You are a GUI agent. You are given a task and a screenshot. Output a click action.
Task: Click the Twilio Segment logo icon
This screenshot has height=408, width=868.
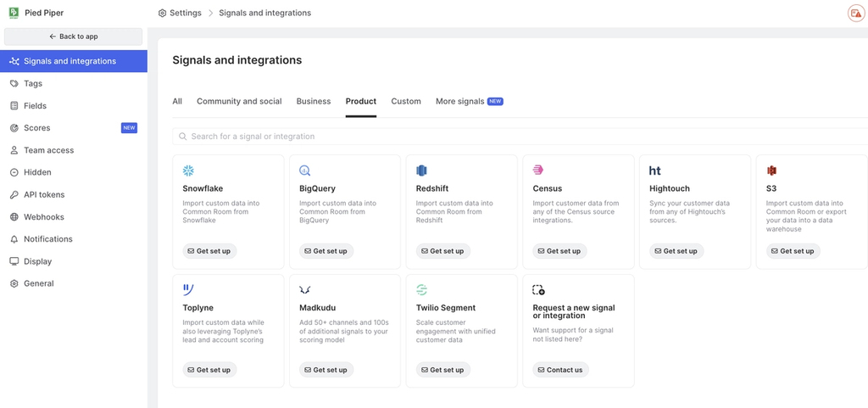(x=421, y=290)
